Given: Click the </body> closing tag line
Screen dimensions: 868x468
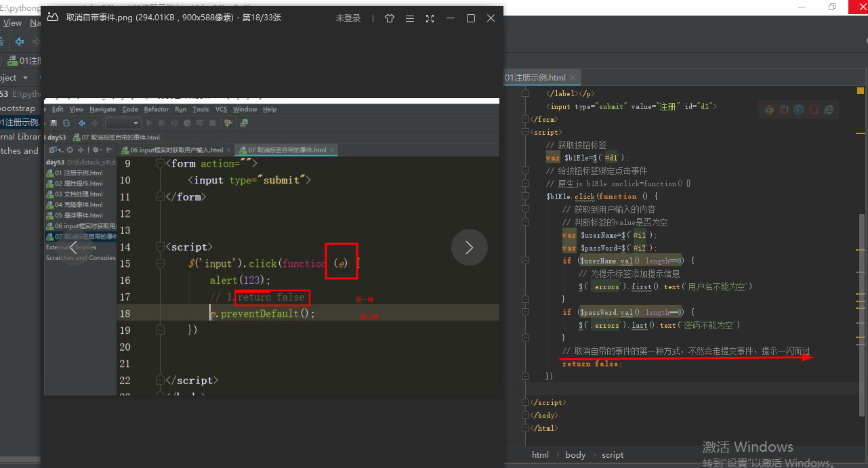Looking at the screenshot, I should click(x=544, y=415).
